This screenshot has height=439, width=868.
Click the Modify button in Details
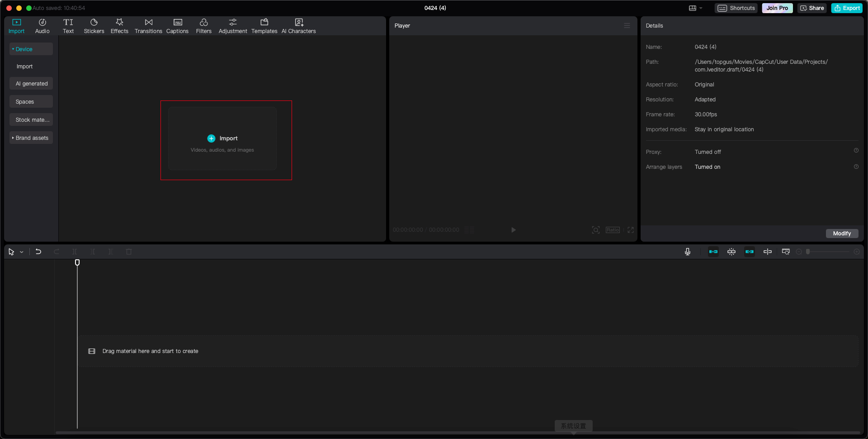coord(842,234)
